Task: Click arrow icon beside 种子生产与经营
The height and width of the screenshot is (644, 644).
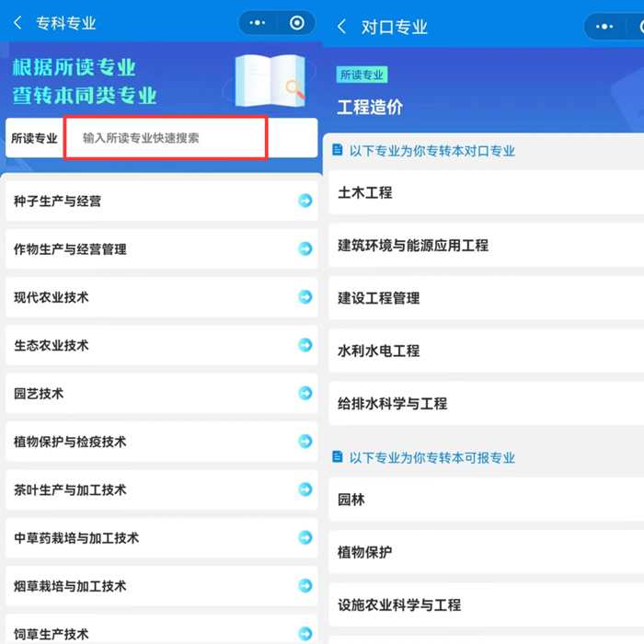Action: [305, 201]
